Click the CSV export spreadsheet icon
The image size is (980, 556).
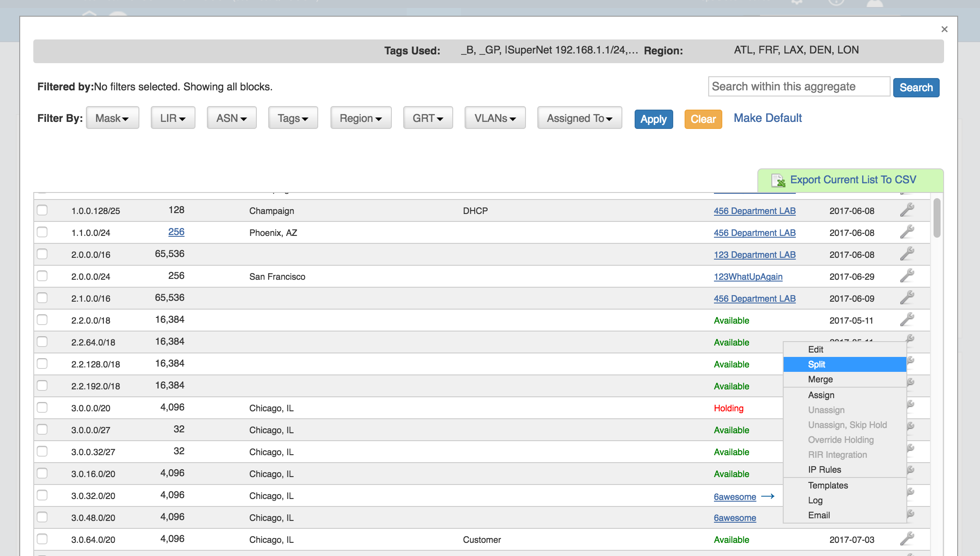(778, 180)
